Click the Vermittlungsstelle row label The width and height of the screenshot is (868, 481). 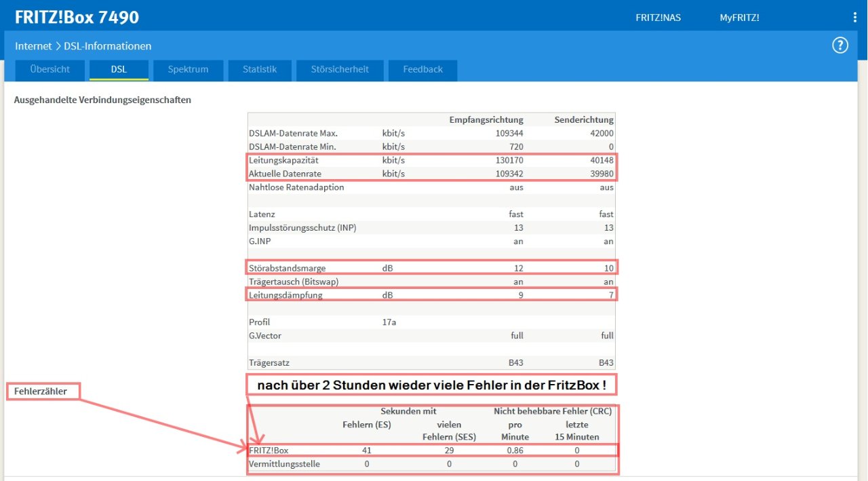(x=284, y=464)
